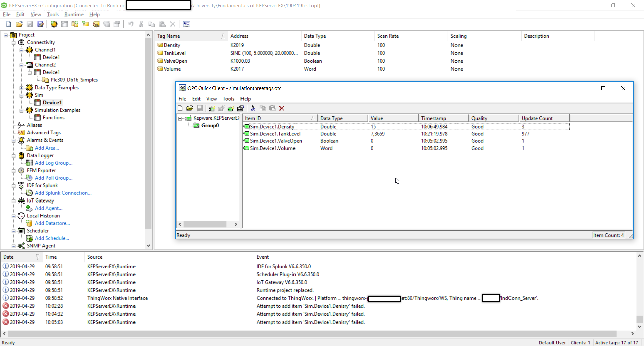Delete selected items using red X in Quick Client

(282, 108)
